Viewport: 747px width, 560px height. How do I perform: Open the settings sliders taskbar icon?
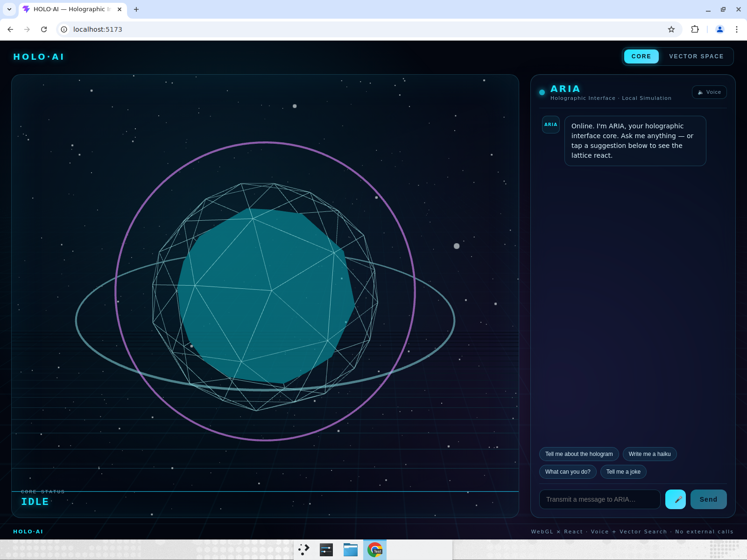(326, 550)
